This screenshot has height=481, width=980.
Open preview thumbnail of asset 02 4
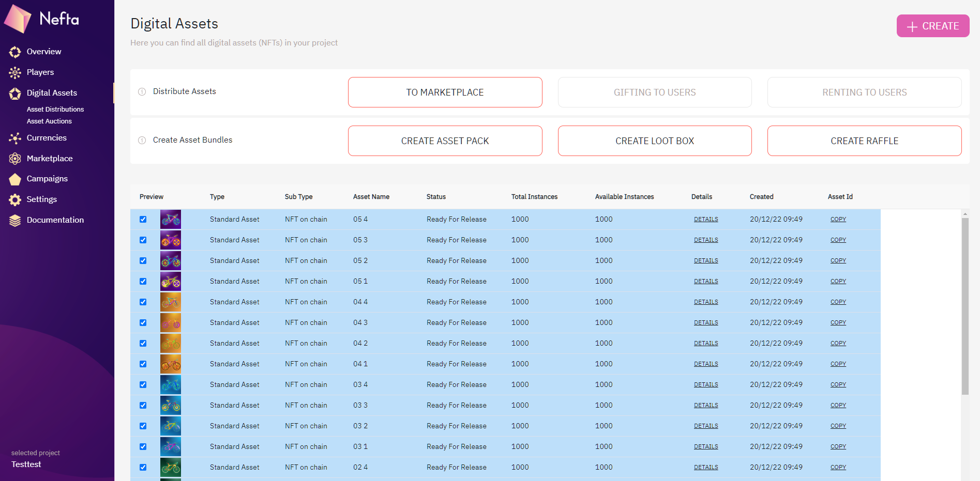[x=171, y=467]
